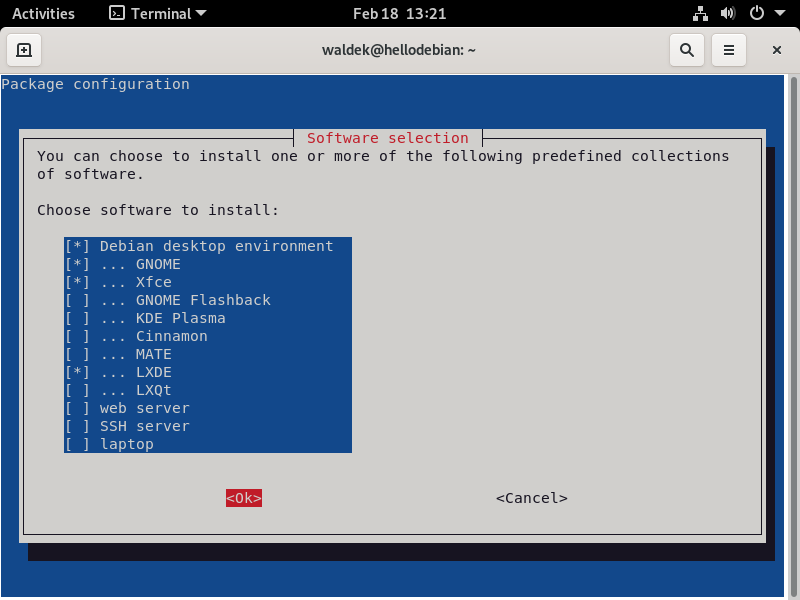Uncheck the Xfce option
The height and width of the screenshot is (600, 800).
tap(208, 282)
